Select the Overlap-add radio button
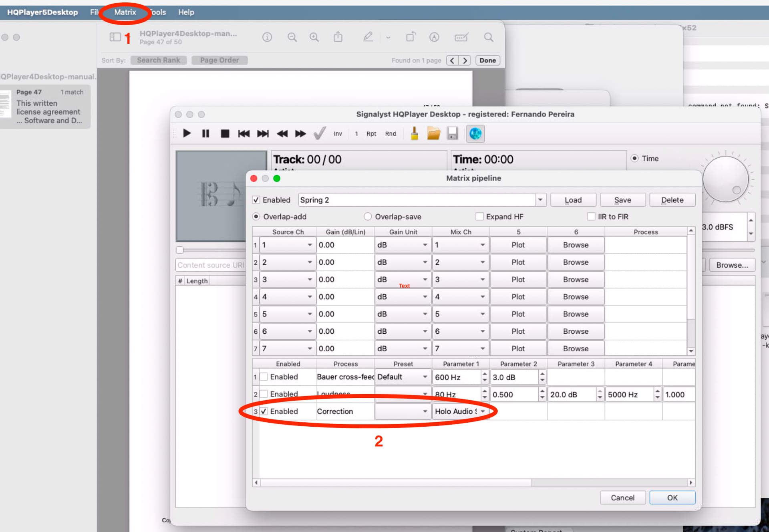The height and width of the screenshot is (532, 769). point(256,216)
